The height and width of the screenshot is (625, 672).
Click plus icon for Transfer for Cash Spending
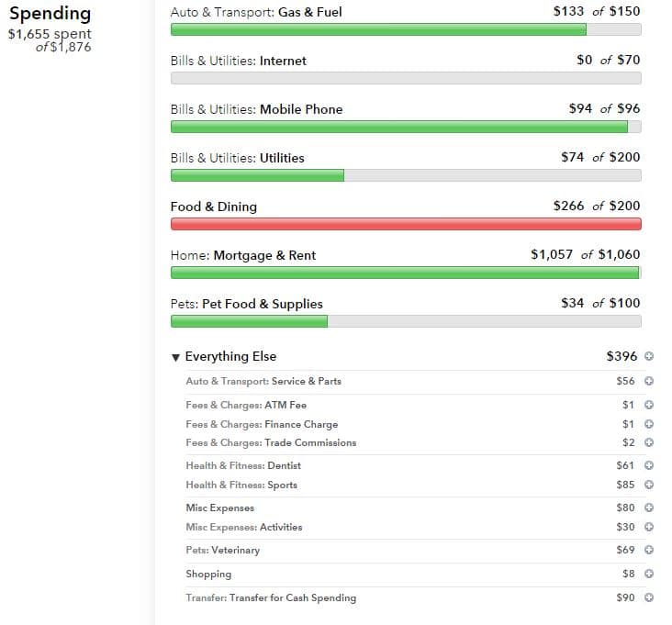[x=649, y=597]
